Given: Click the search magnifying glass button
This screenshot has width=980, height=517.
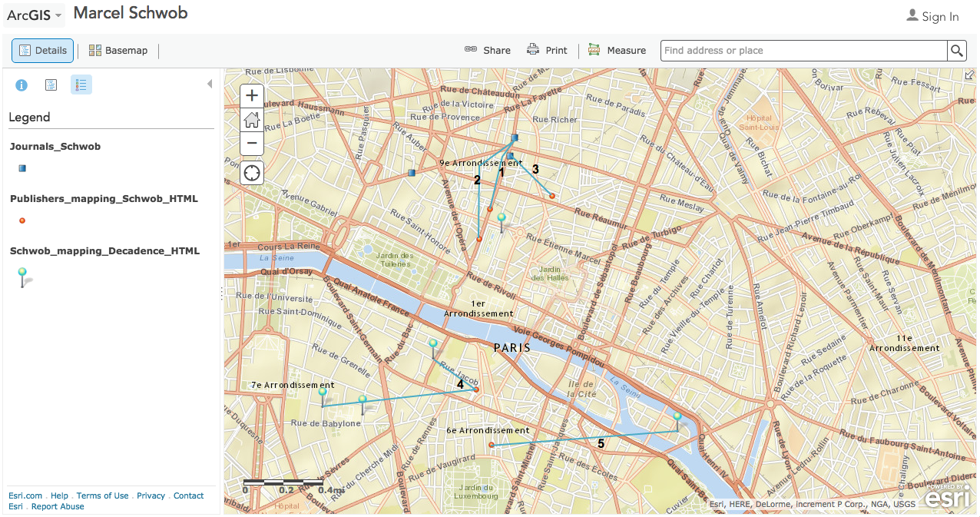Looking at the screenshot, I should [956, 51].
